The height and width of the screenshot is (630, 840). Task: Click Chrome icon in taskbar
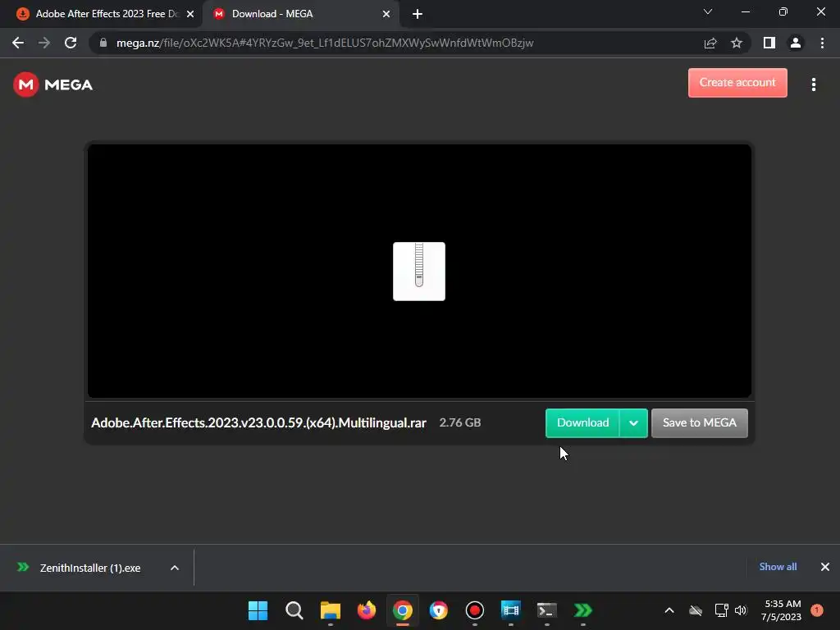402,610
